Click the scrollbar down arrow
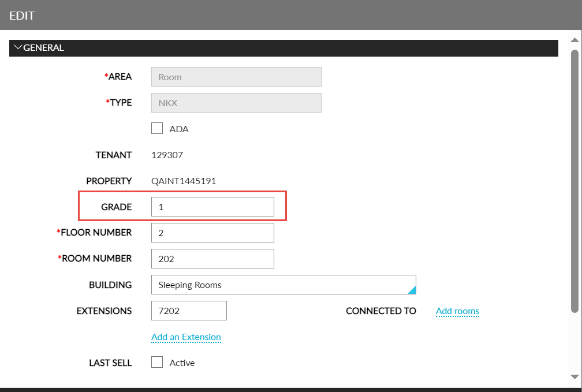The width and height of the screenshot is (582, 392). 574,377
